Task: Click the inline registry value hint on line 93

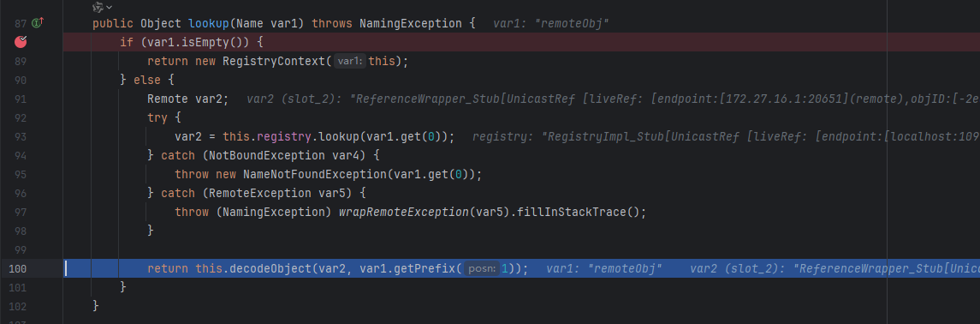Action: [726, 137]
